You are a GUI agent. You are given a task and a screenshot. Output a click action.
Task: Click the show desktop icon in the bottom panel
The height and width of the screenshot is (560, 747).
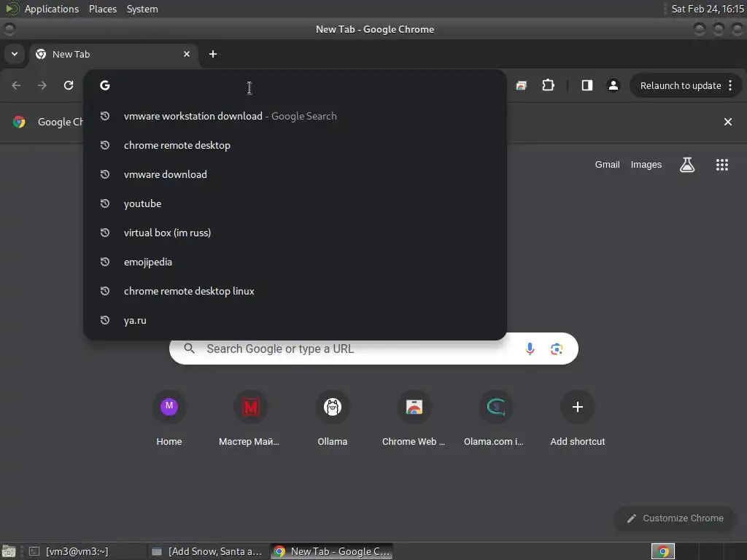pyautogui.click(x=9, y=551)
